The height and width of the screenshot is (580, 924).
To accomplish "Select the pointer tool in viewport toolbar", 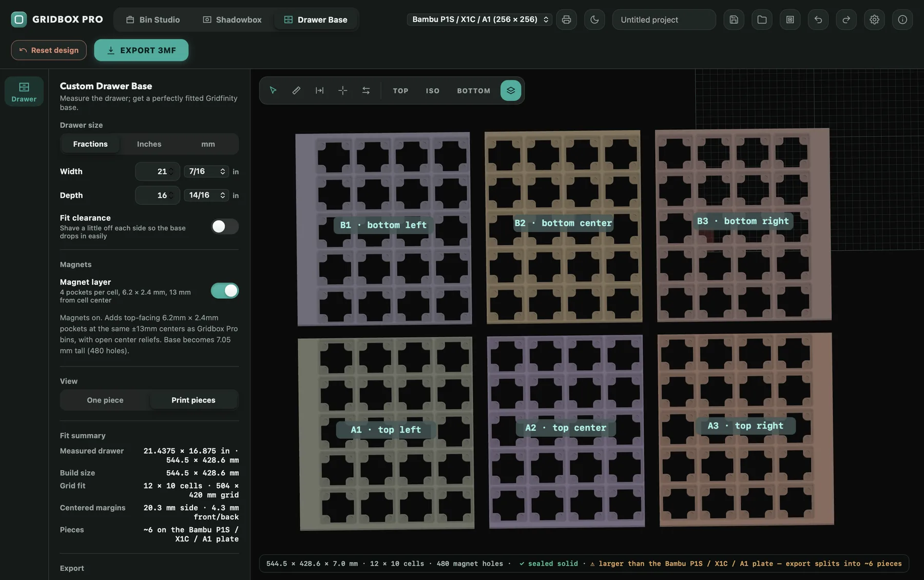I will [273, 90].
